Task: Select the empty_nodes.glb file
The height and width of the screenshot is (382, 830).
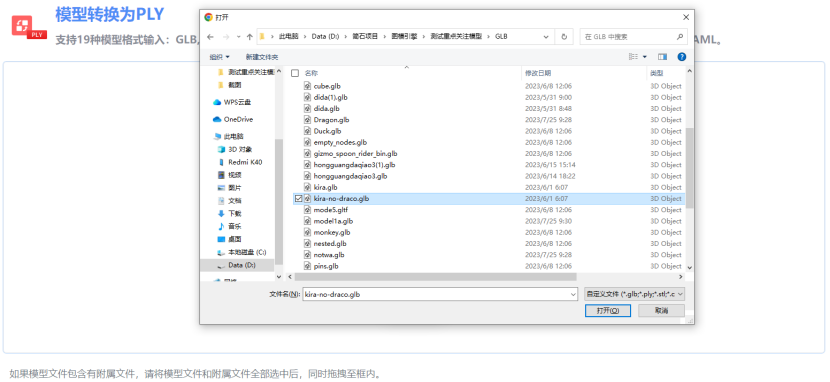Action: [340, 142]
